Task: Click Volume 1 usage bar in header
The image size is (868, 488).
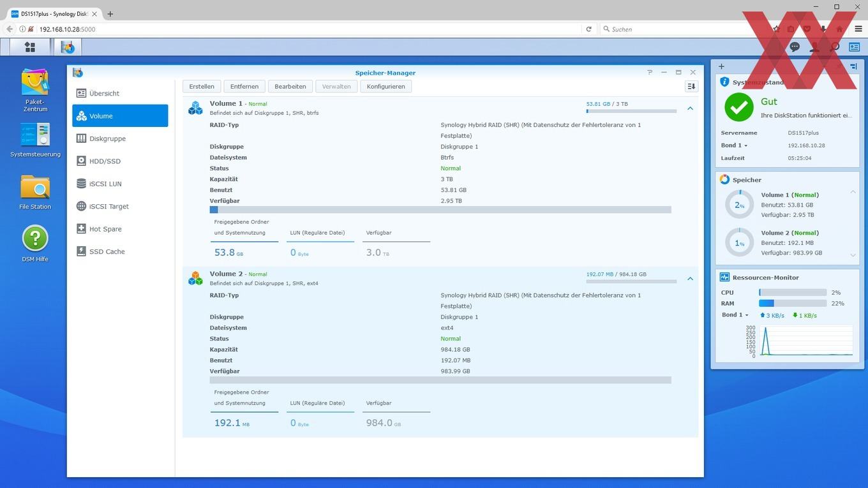Action: coord(631,111)
